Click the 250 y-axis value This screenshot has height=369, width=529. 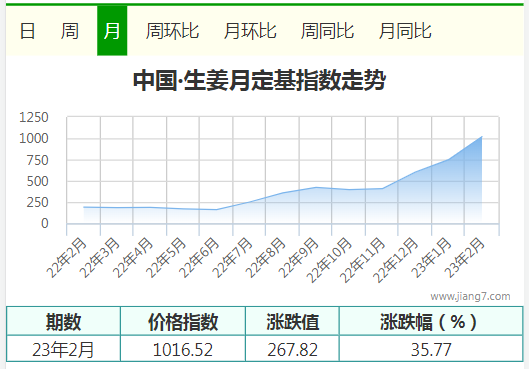tap(37, 203)
